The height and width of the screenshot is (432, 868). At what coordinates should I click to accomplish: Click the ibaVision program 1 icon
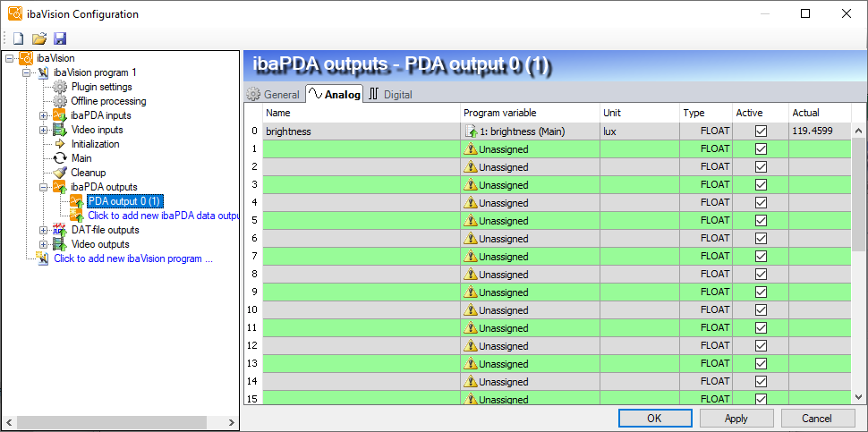pyautogui.click(x=43, y=72)
